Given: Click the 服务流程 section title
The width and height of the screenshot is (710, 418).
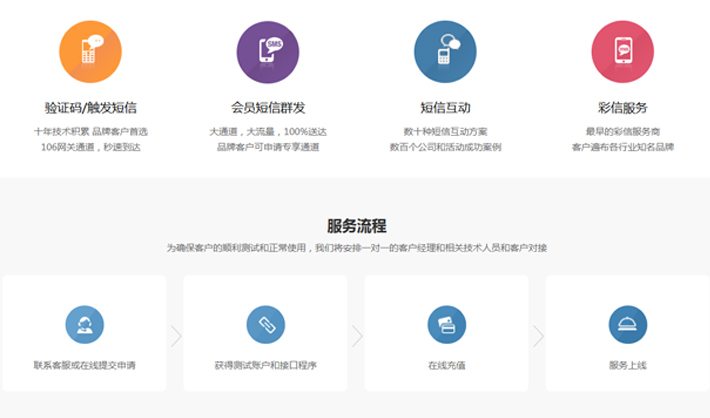Looking at the screenshot, I should pos(357,226).
